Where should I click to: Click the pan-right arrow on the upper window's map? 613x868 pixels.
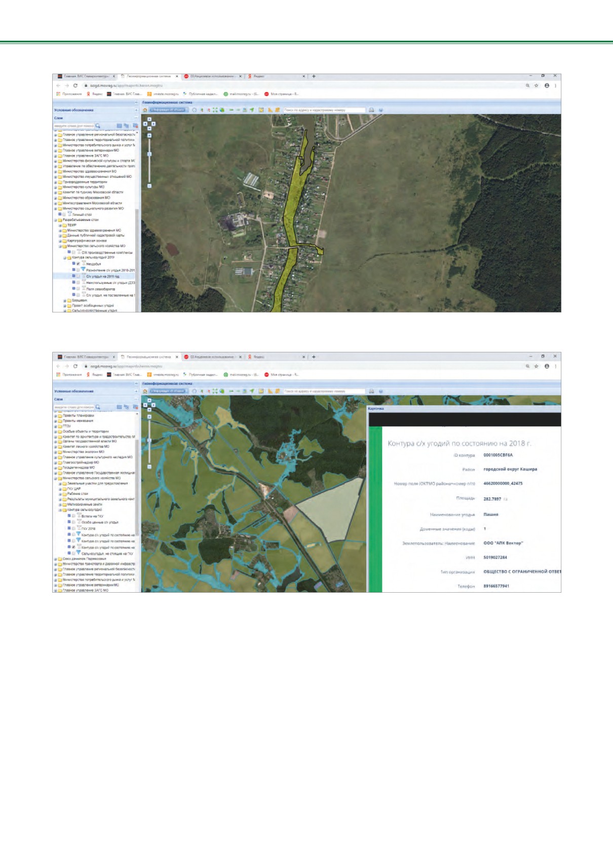tap(154, 124)
